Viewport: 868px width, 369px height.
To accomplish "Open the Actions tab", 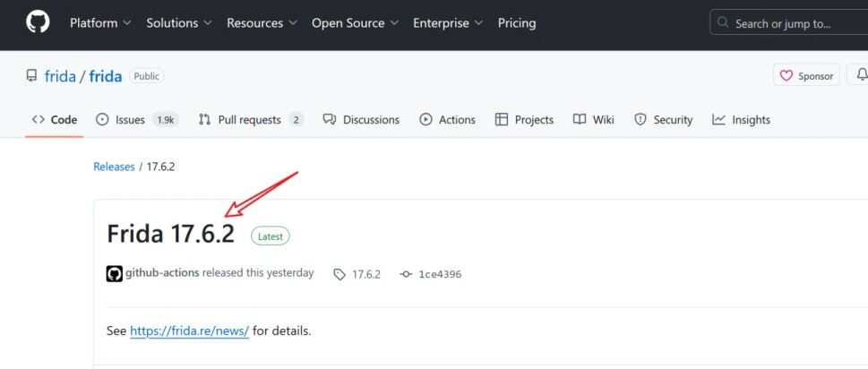I will coord(447,119).
